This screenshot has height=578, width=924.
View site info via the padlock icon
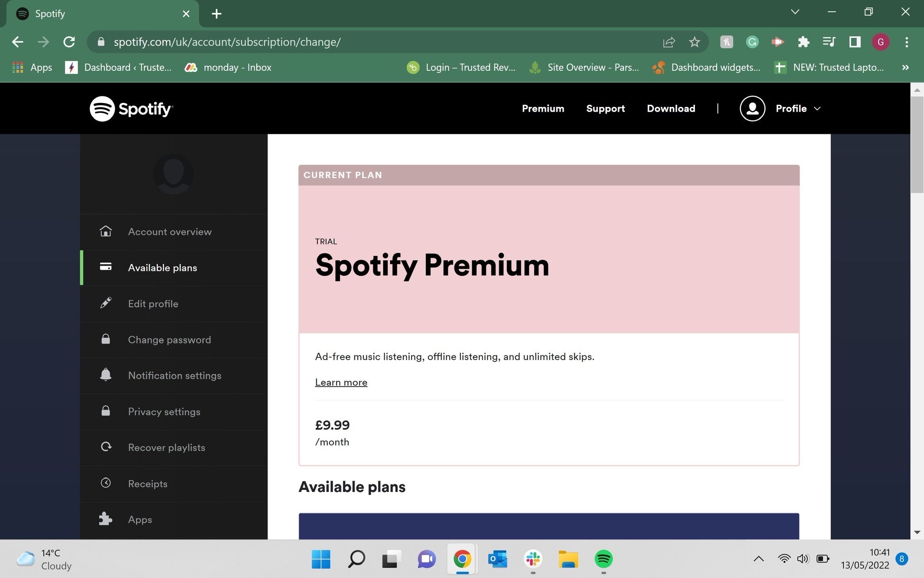[x=101, y=42]
